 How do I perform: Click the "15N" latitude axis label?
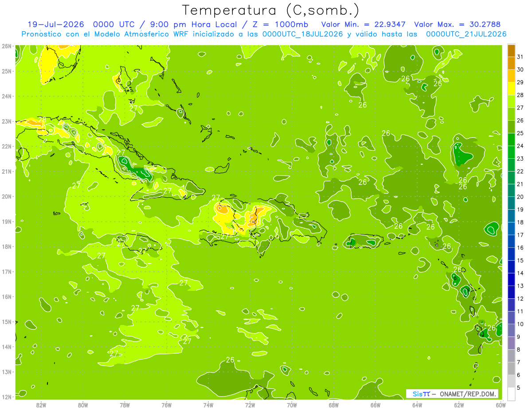tap(7, 322)
